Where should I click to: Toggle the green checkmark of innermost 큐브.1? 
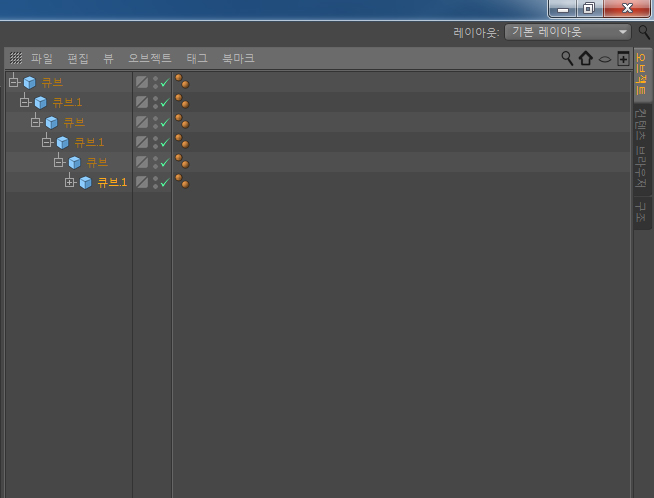165,182
